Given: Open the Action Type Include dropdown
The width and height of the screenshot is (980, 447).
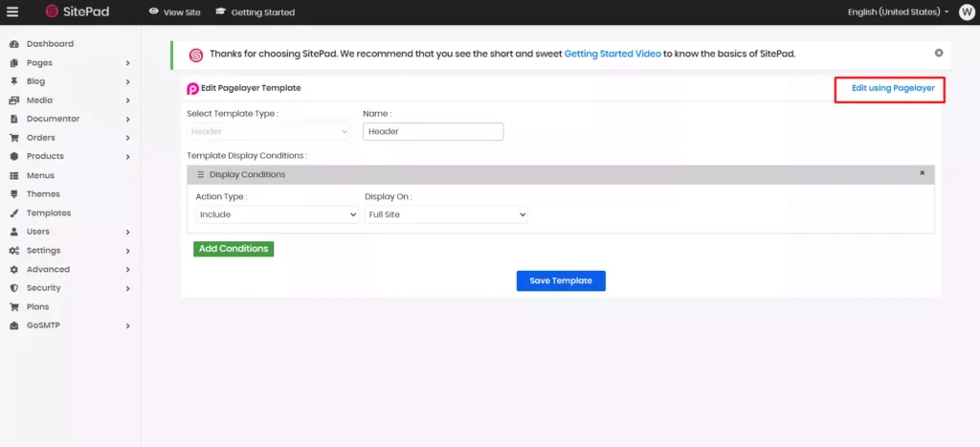Looking at the screenshot, I should point(277,214).
